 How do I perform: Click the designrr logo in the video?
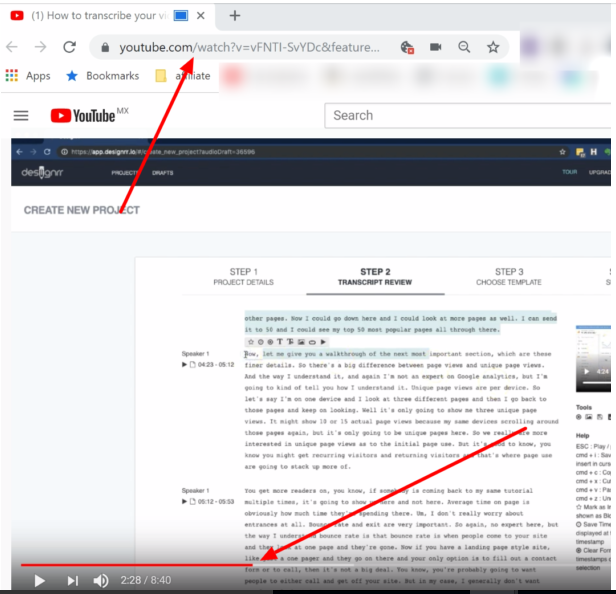point(42,172)
